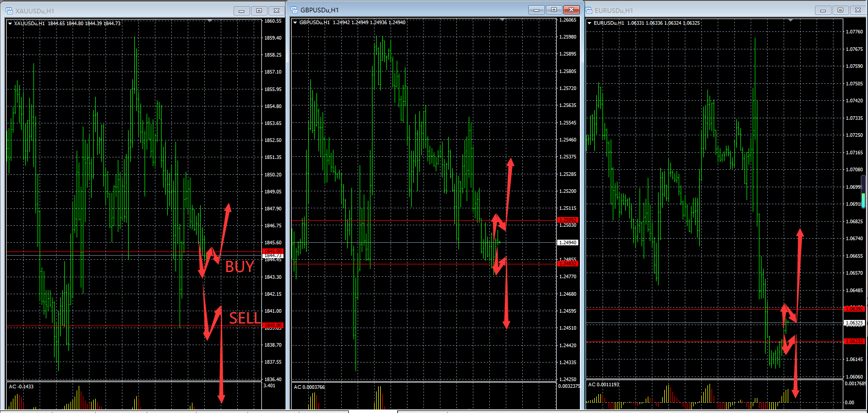The height and width of the screenshot is (413, 868).
Task: Minimize the EURUSDu,H1 chart window
Action: (823, 10)
